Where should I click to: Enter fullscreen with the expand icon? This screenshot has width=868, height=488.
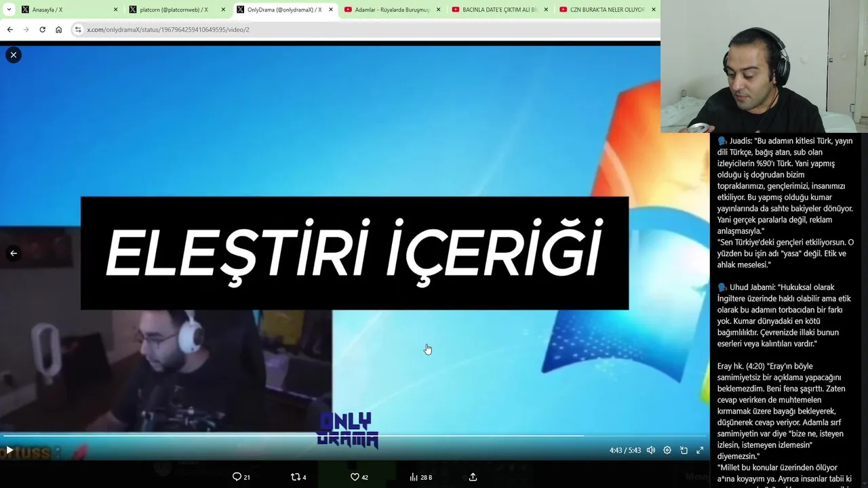[700, 450]
